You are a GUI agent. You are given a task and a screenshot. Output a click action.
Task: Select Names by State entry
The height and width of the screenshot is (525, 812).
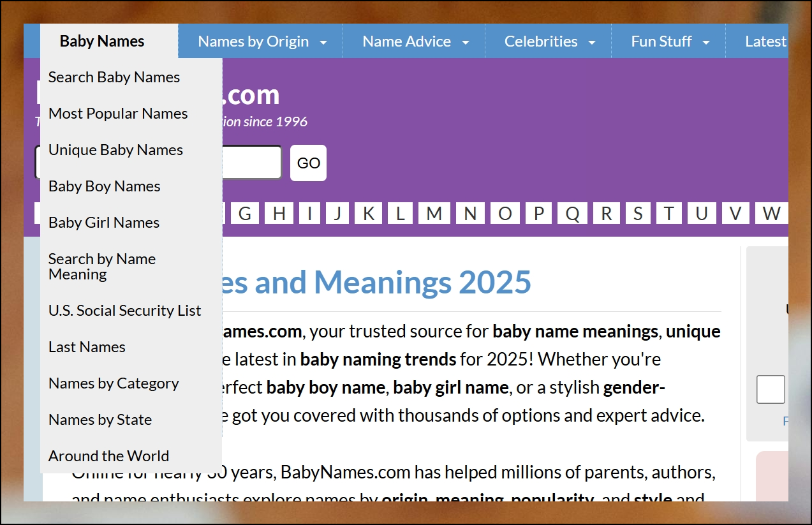coord(131,420)
